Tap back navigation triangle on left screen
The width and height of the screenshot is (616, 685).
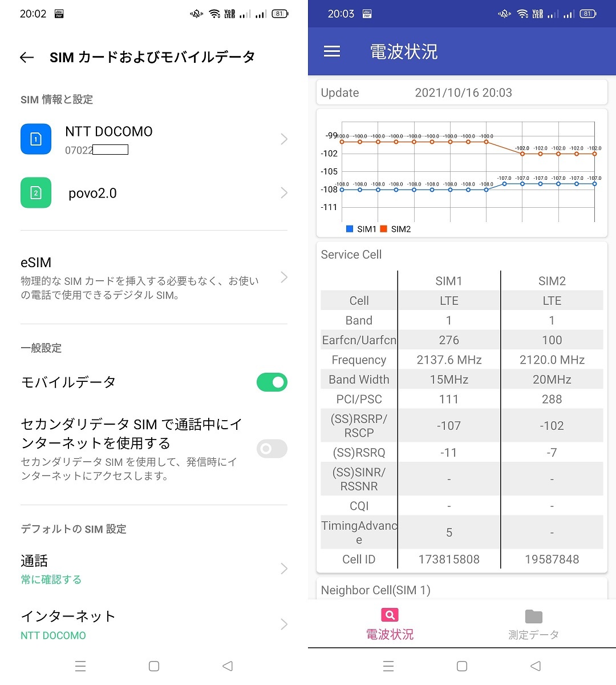[228, 666]
